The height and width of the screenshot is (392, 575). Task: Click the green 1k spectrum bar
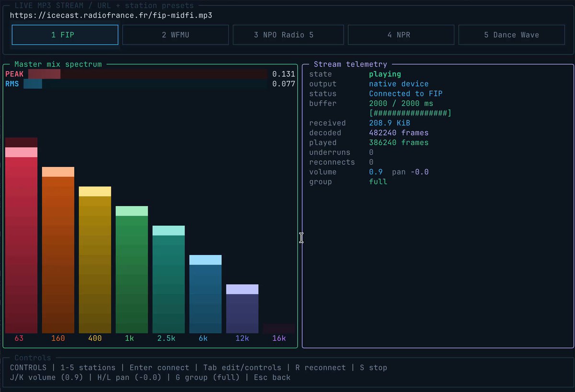[132, 269]
